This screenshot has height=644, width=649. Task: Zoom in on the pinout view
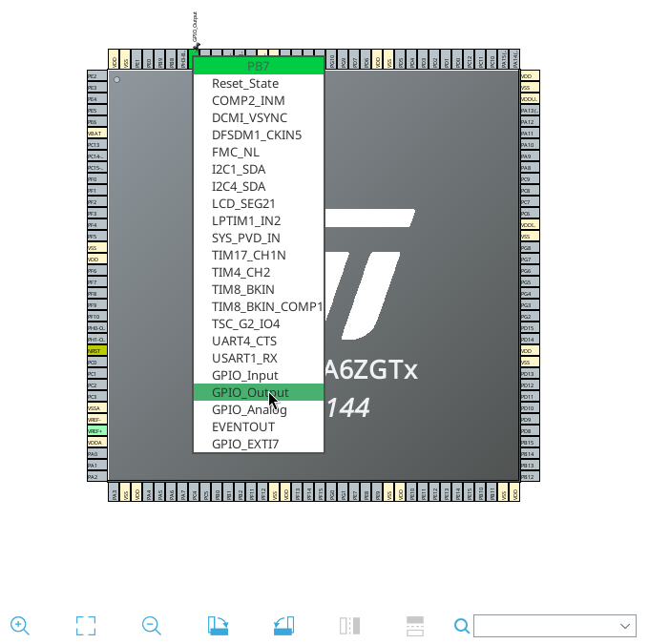(20, 625)
